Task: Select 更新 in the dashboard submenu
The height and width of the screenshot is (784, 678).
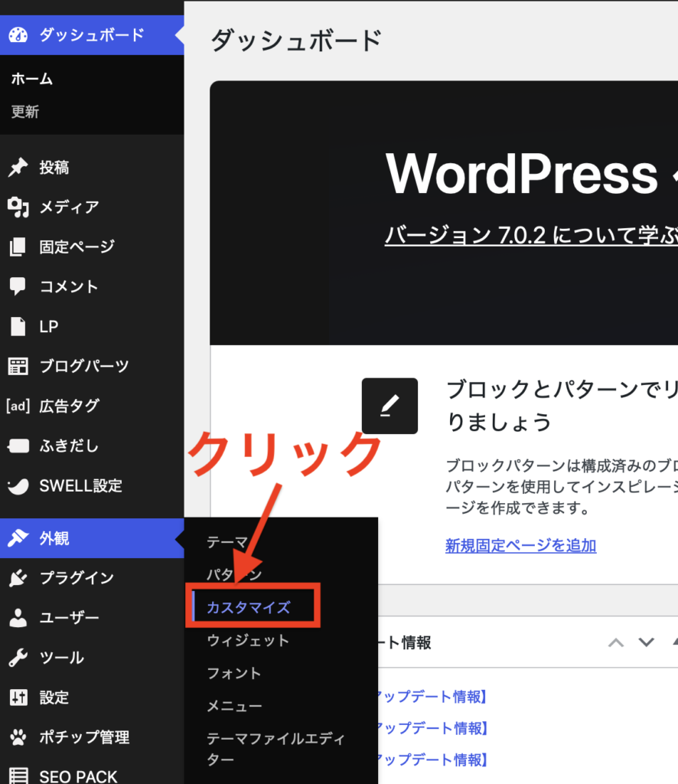Action: tap(25, 112)
